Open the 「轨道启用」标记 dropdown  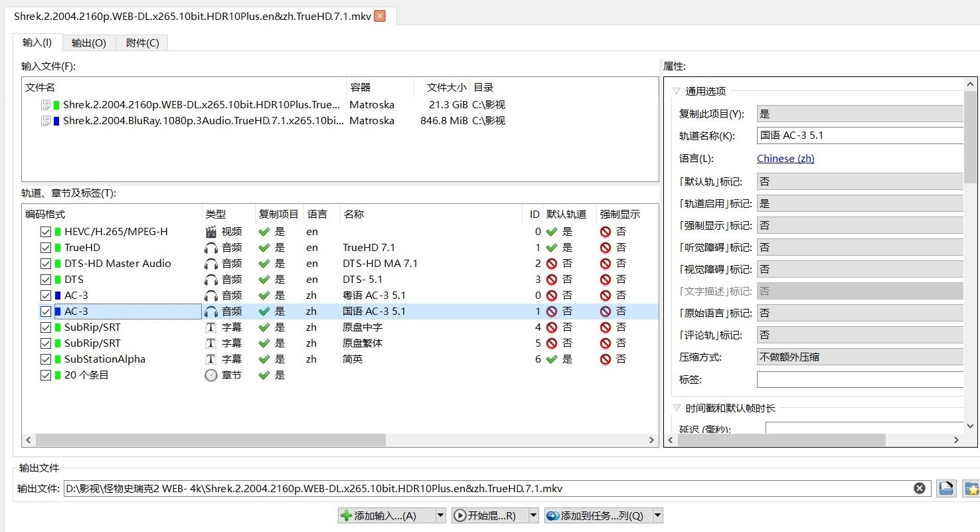pyautogui.click(x=860, y=204)
